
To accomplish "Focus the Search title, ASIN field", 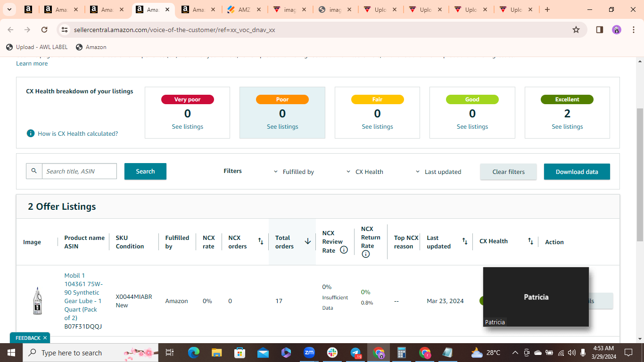I will point(79,171).
